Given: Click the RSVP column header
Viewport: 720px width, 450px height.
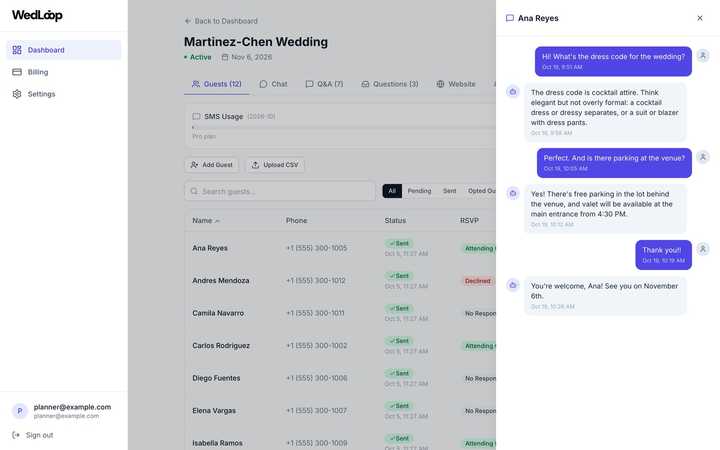Looking at the screenshot, I should click(x=469, y=221).
